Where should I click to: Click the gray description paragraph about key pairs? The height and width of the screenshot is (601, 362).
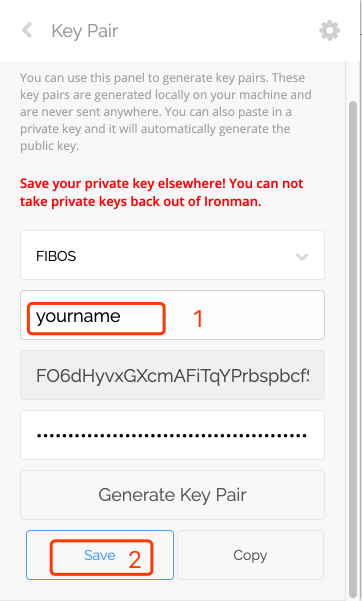pos(166,112)
